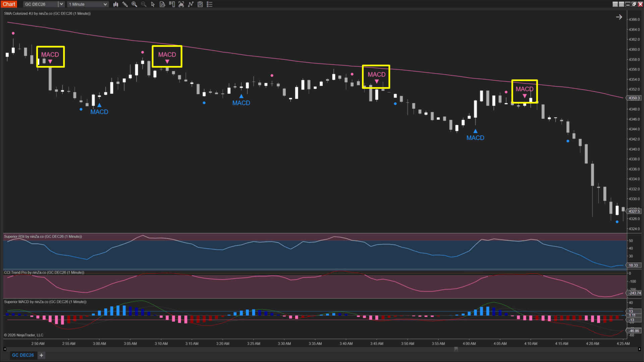Click the horizontal scrollbar thumb
This screenshot has width=644, height=362.
point(456,349)
